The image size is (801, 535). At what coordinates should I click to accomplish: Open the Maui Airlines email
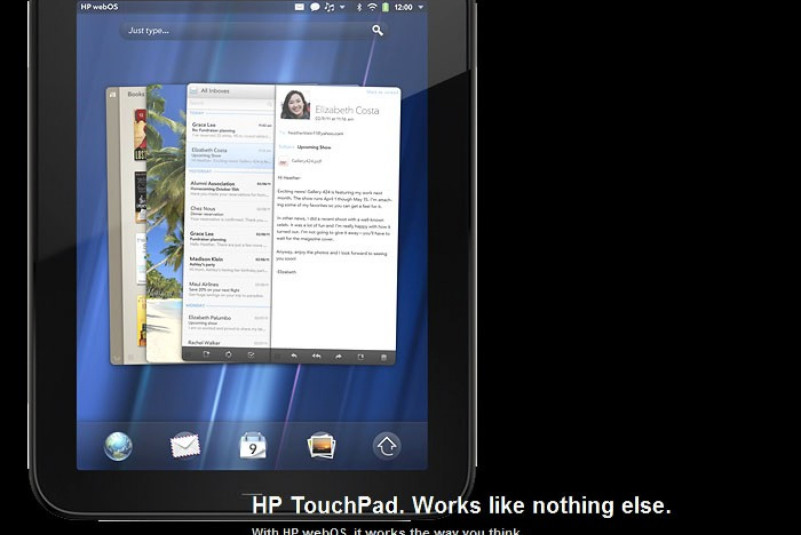point(227,289)
